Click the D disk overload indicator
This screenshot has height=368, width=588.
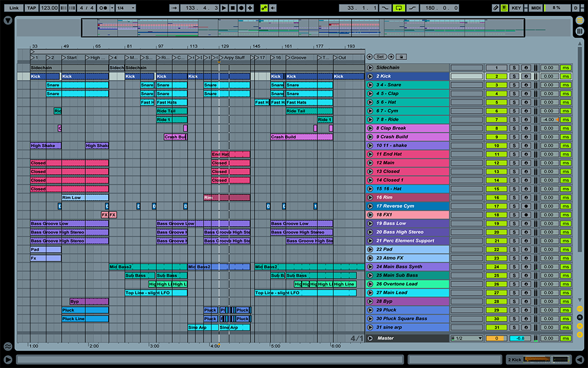tap(576, 8)
